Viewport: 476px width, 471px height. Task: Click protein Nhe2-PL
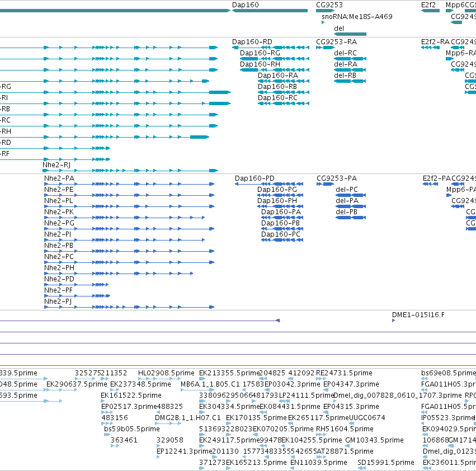pos(58,201)
